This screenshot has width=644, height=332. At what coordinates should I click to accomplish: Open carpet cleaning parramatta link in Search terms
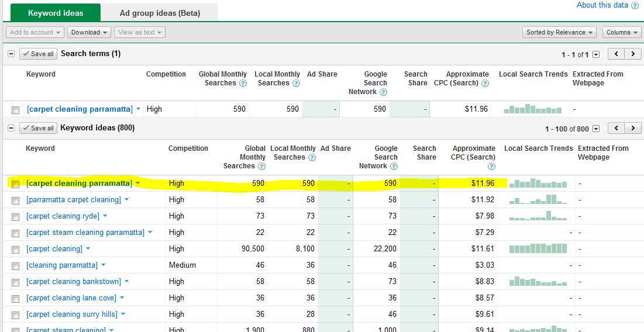point(80,109)
